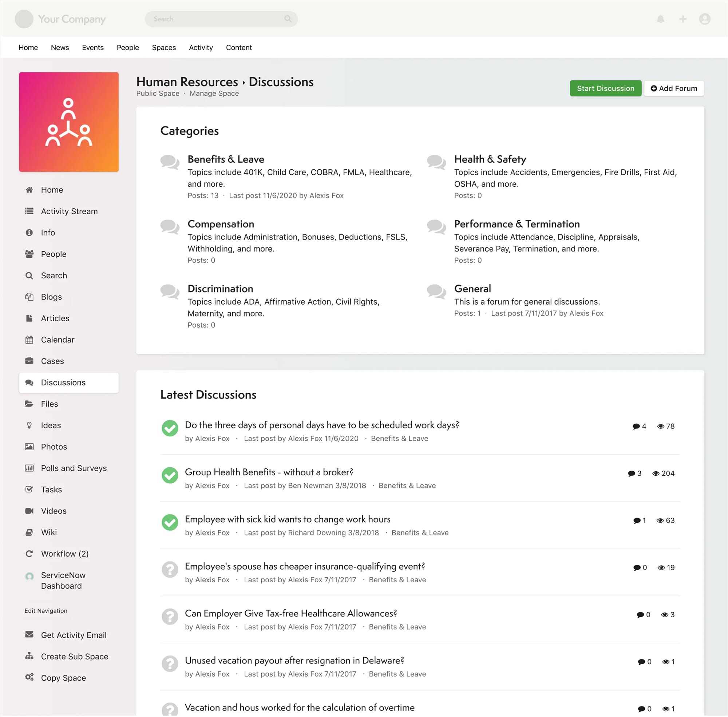Click the Add Forum button
The height and width of the screenshot is (717, 728).
coord(674,88)
